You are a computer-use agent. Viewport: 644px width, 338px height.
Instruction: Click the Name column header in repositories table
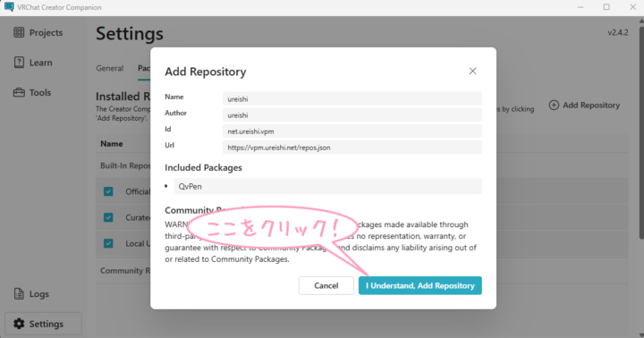(x=112, y=144)
